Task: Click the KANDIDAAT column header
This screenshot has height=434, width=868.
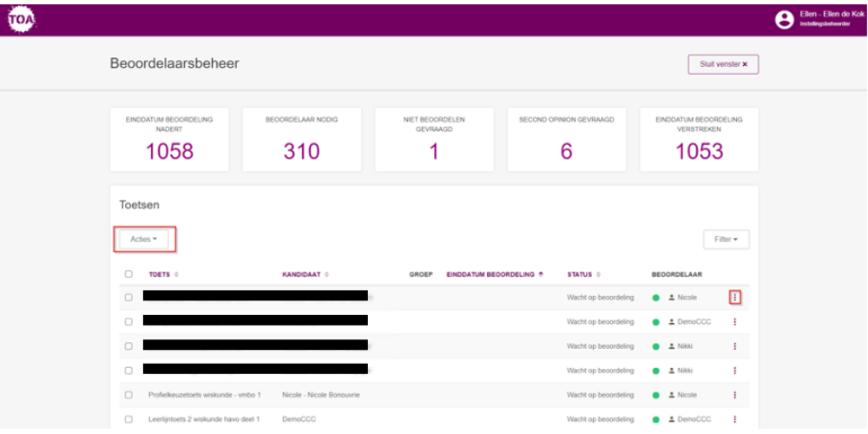Action: [302, 274]
